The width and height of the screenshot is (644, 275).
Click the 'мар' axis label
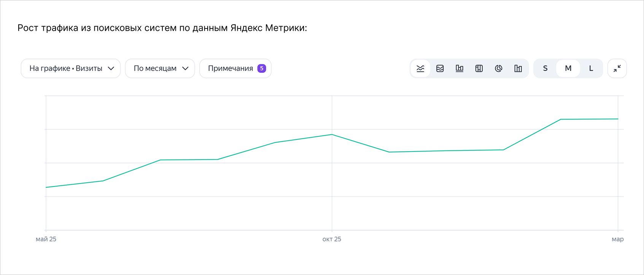click(618, 239)
